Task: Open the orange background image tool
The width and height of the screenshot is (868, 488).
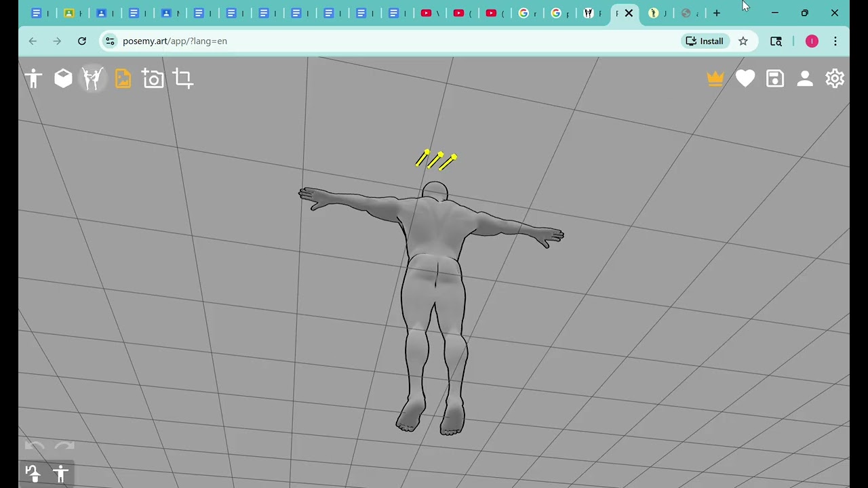Action: click(123, 79)
